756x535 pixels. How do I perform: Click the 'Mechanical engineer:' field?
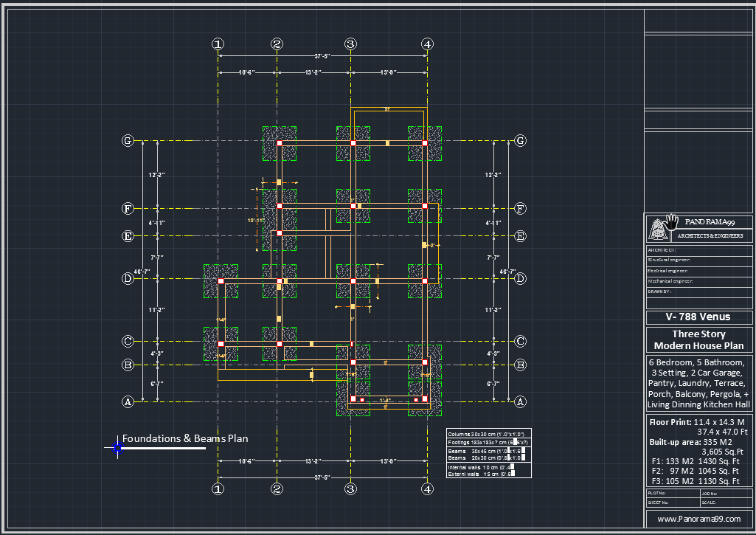pyautogui.click(x=699, y=281)
